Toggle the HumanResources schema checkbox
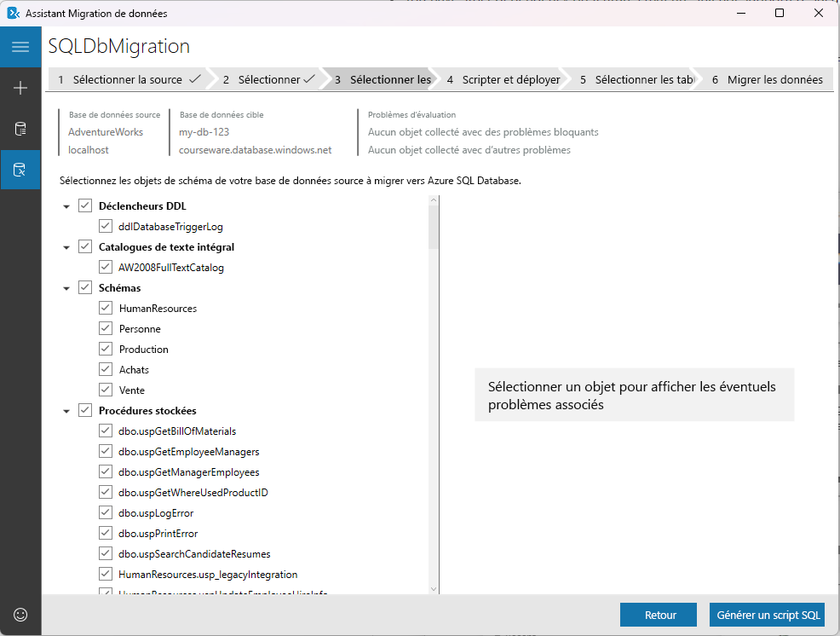The image size is (840, 636). pyautogui.click(x=105, y=308)
